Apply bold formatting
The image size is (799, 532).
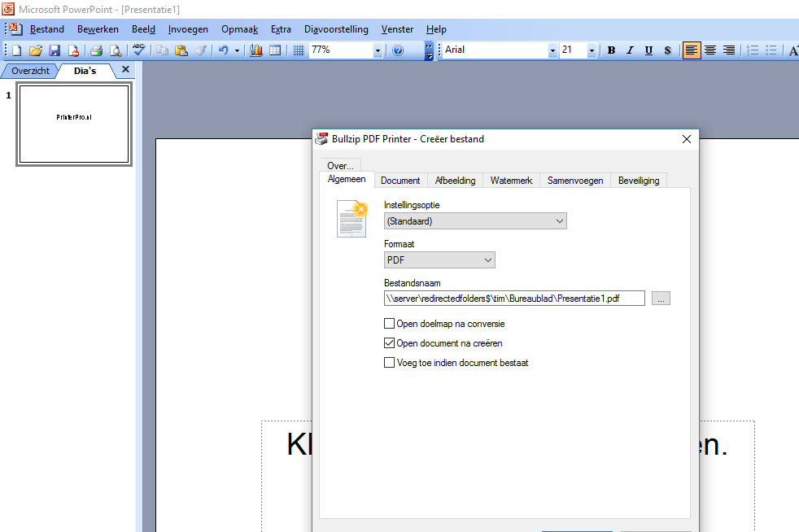click(611, 50)
